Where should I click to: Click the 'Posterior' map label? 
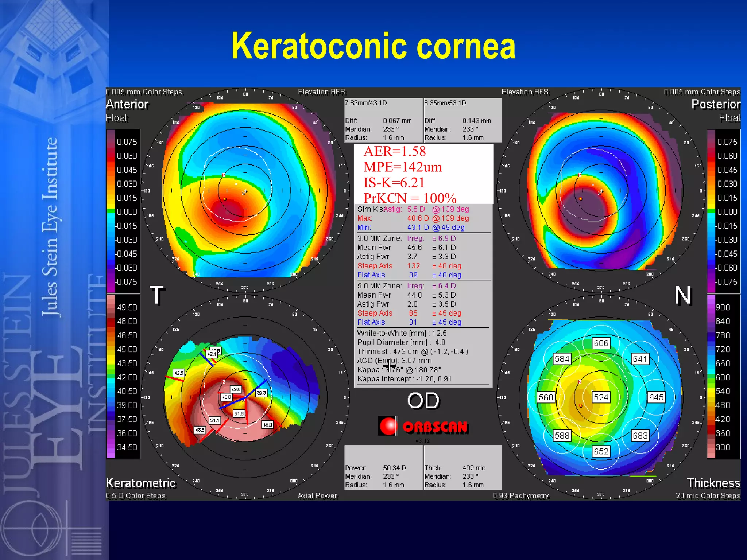click(x=716, y=104)
